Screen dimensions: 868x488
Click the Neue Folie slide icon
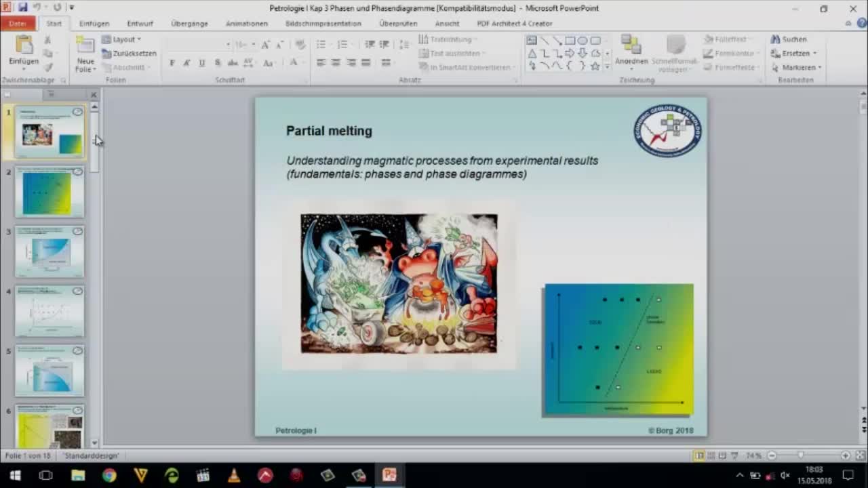(85, 45)
